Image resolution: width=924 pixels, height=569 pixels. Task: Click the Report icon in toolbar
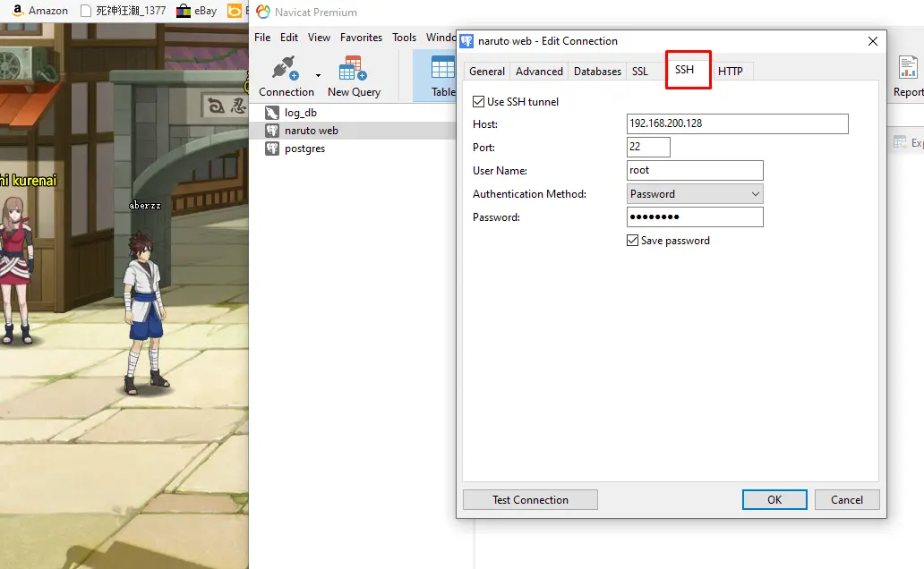(908, 67)
